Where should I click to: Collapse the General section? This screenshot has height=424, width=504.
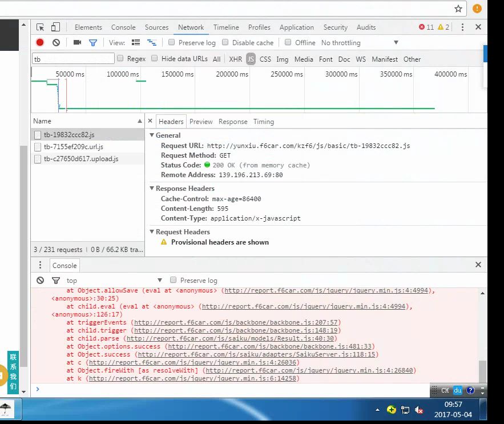pyautogui.click(x=152, y=135)
